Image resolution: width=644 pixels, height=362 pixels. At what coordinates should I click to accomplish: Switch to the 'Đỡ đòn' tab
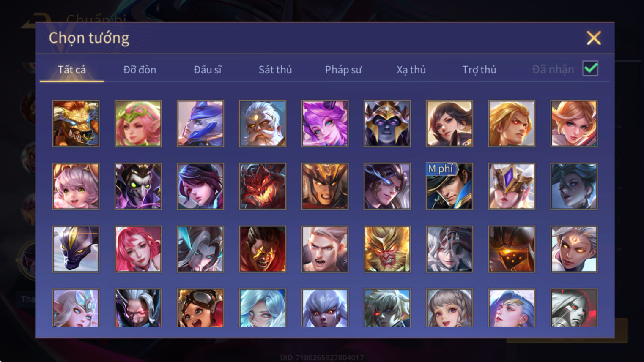pyautogui.click(x=140, y=70)
